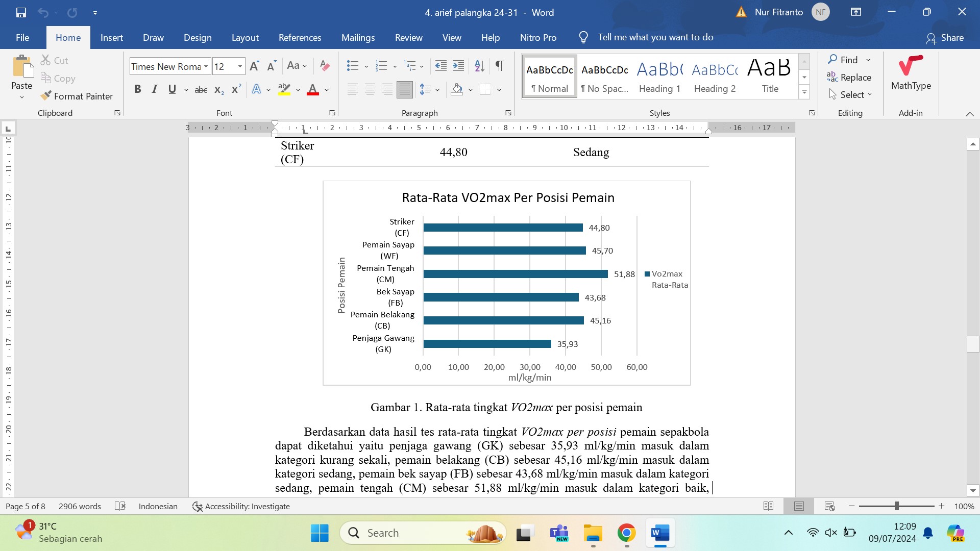Apply Text Effects glowing A icon

(256, 90)
